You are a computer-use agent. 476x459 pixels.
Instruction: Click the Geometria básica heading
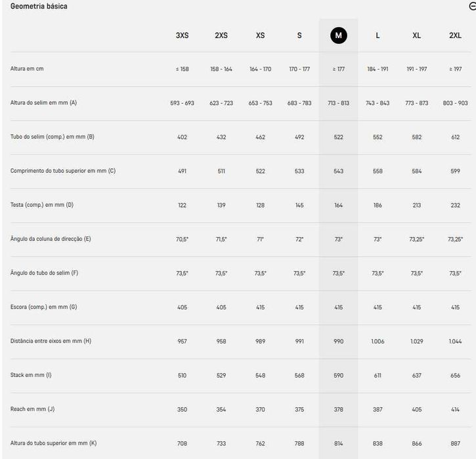click(39, 6)
